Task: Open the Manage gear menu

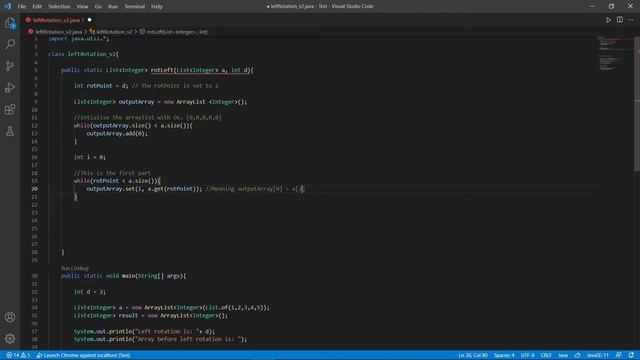Action: point(10,338)
